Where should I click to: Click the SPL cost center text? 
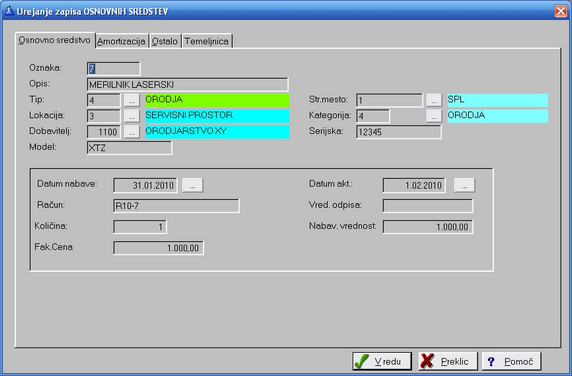point(498,100)
